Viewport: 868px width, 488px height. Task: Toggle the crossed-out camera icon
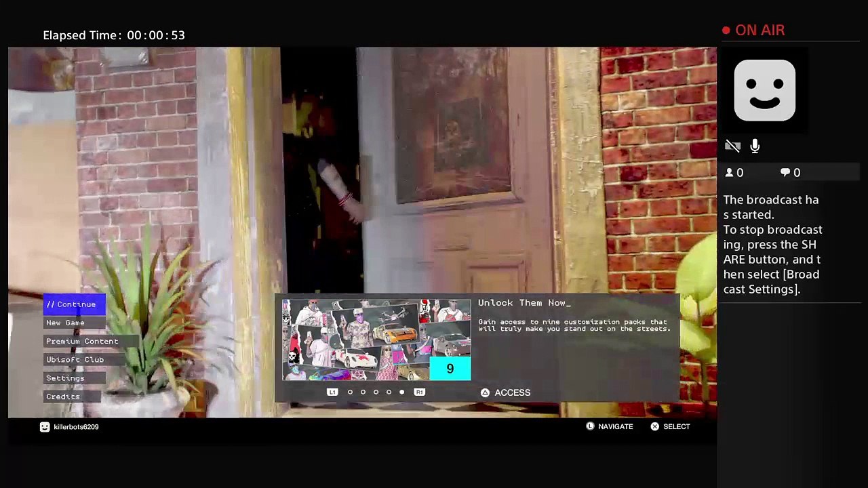pyautogui.click(x=732, y=146)
